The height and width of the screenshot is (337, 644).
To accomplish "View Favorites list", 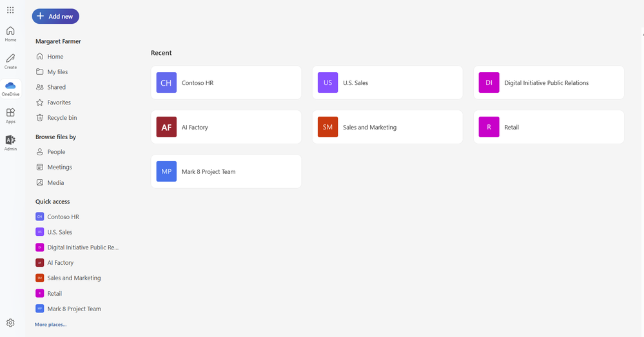I will pos(59,102).
